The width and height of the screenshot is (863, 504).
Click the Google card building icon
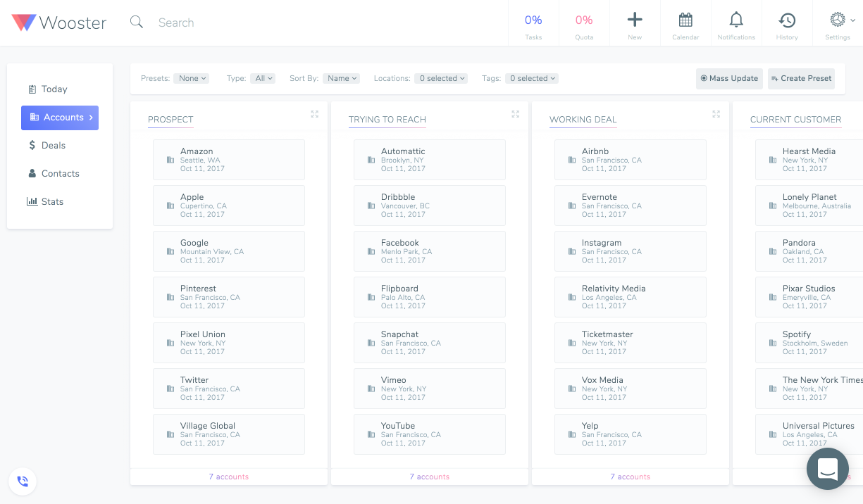click(x=170, y=251)
